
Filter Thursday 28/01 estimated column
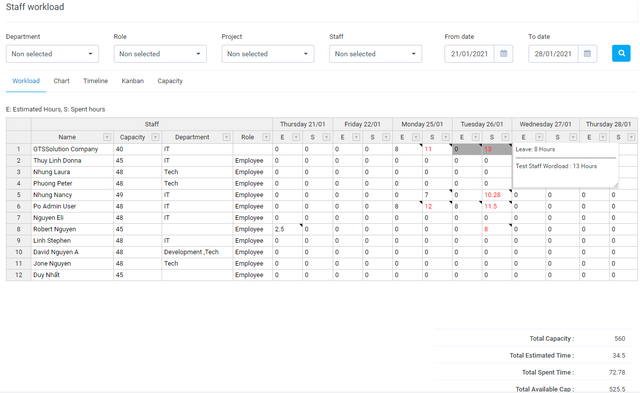coord(603,137)
